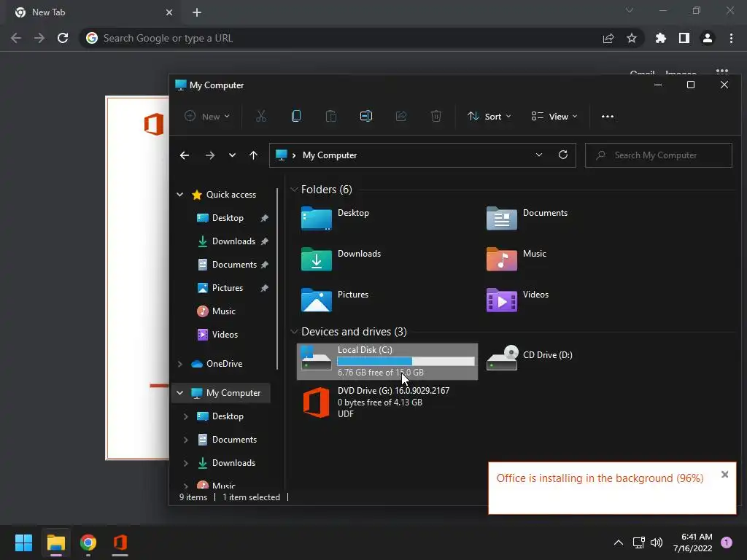Screen dimensions: 747x560
Task: Collapse the Devices and drives group
Action: [x=294, y=332]
